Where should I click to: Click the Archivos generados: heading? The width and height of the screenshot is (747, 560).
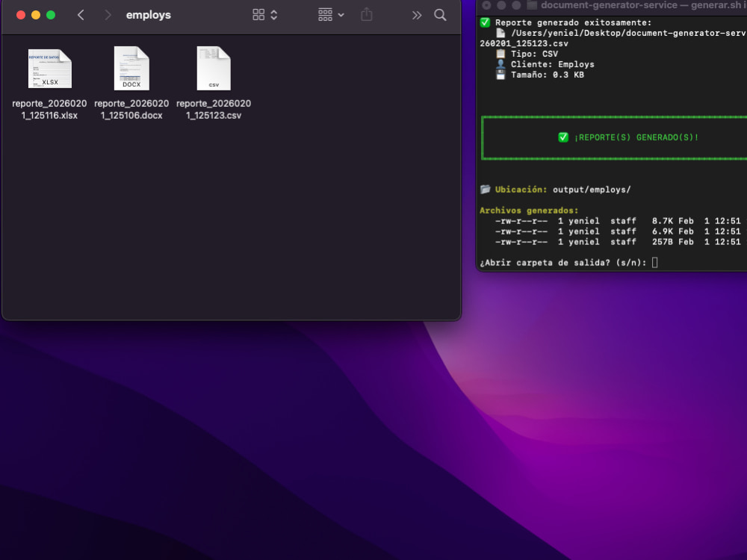point(529,211)
